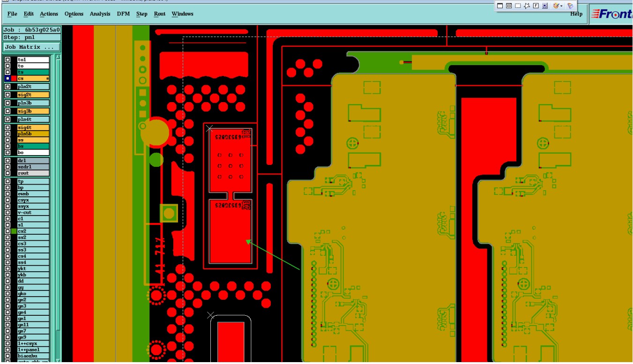Image resolution: width=633 pixels, height=364 pixels.
Task: Choose the dashed rectangle region capture icon
Action: point(518,6)
